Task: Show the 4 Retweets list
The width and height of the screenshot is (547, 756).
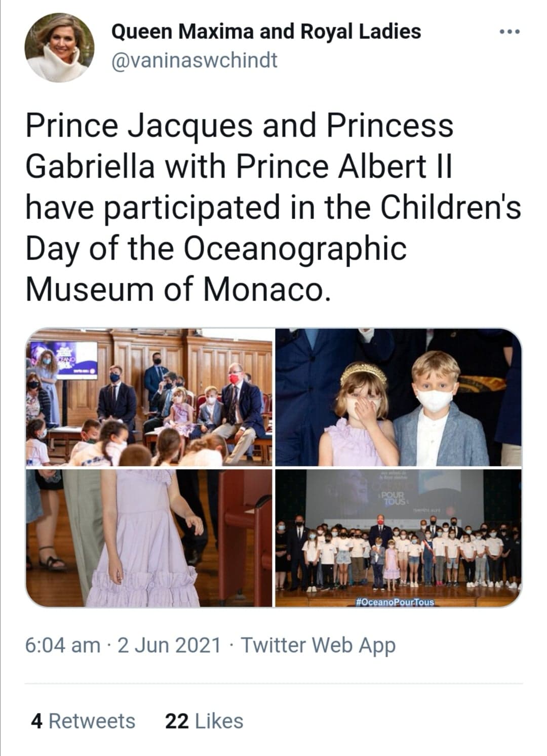Action: [x=83, y=721]
